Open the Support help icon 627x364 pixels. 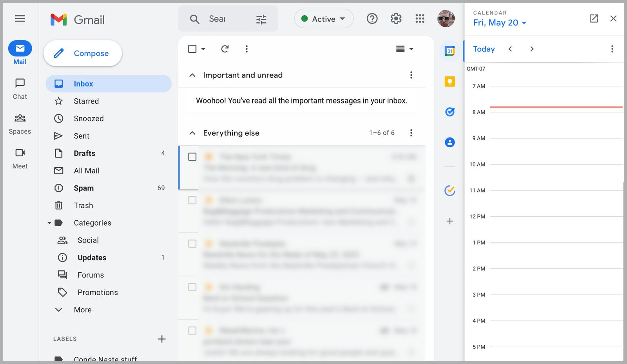[372, 18]
